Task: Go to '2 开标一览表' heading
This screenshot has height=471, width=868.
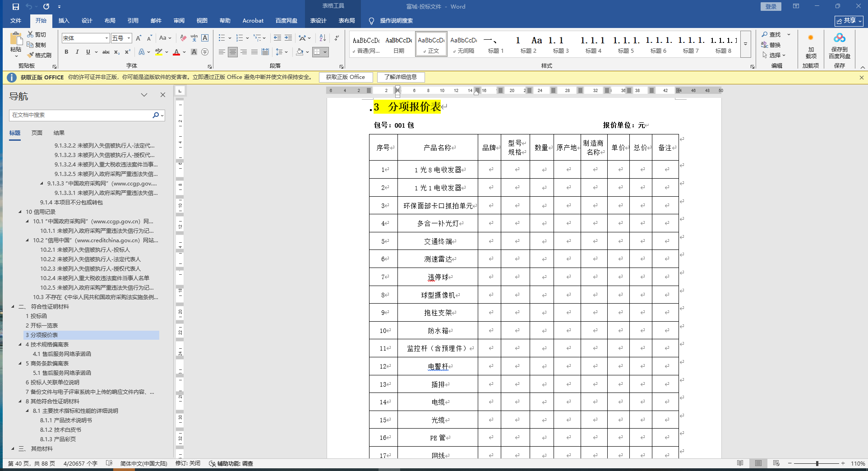Action: 42,325
